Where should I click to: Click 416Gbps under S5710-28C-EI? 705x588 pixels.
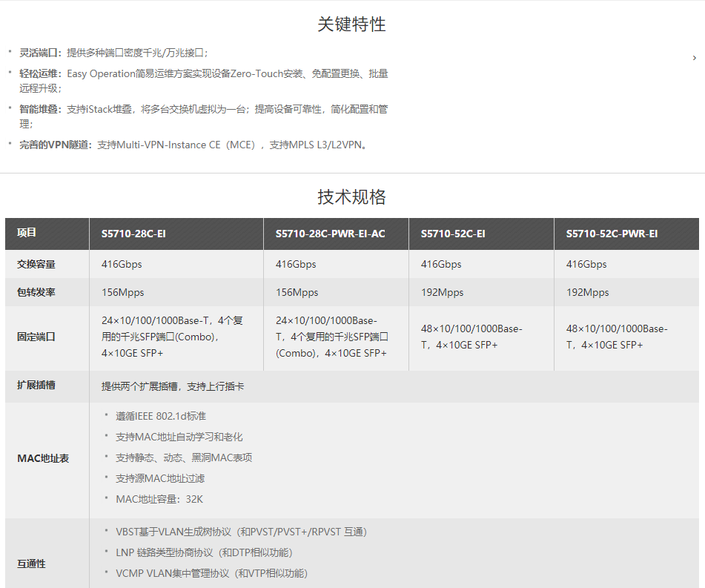click(122, 264)
